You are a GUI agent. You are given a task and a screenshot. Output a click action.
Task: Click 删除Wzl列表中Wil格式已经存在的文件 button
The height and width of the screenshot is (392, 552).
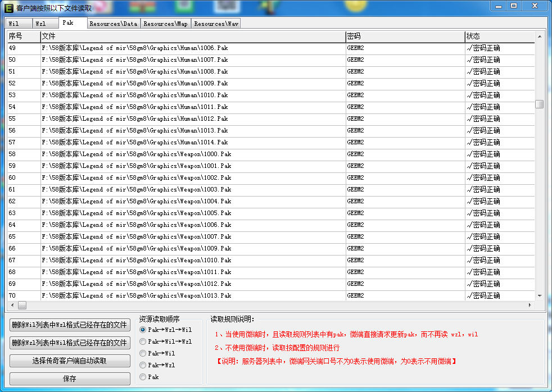[70, 343]
